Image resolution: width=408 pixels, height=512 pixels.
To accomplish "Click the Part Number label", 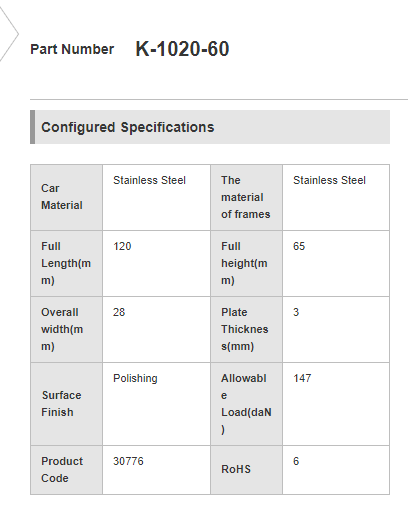I will click(72, 49).
